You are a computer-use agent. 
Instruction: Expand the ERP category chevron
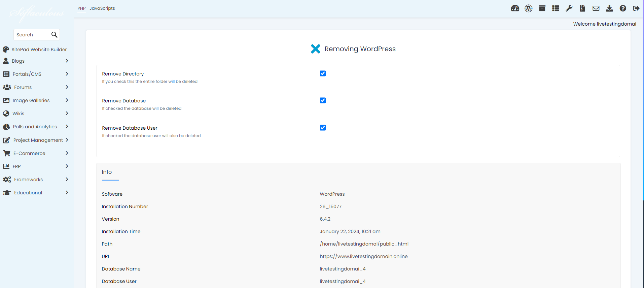click(x=67, y=166)
